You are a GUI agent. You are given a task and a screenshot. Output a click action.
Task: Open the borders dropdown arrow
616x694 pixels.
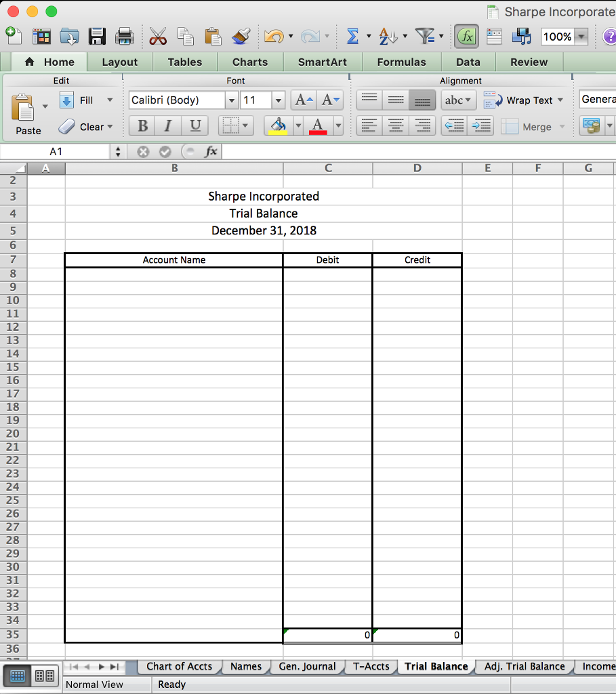[245, 126]
